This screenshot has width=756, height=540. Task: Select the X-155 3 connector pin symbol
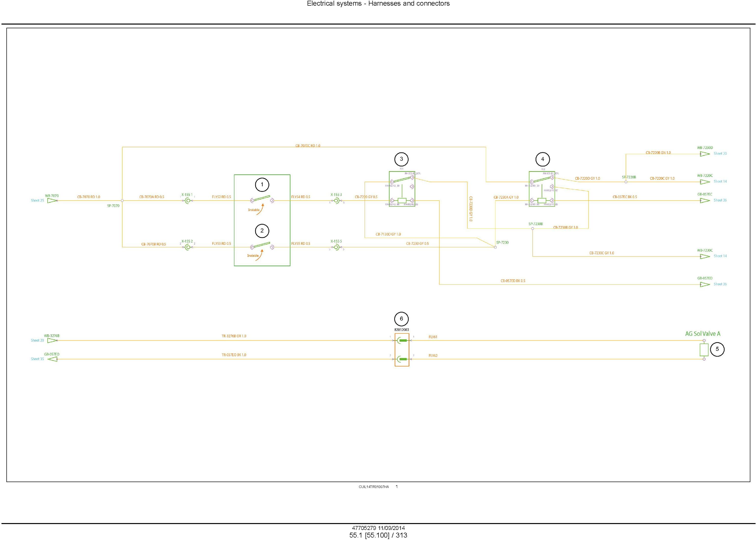coord(337,201)
